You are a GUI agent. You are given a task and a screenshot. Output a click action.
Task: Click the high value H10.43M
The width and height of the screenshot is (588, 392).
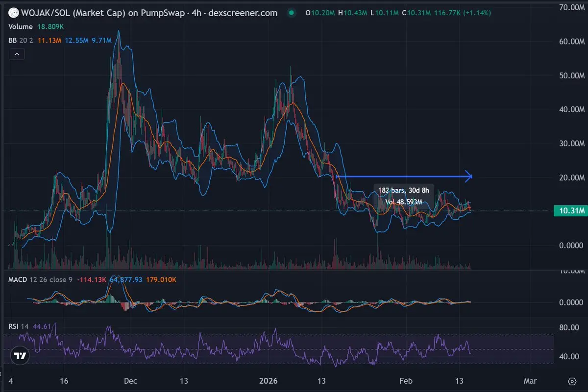(353, 13)
